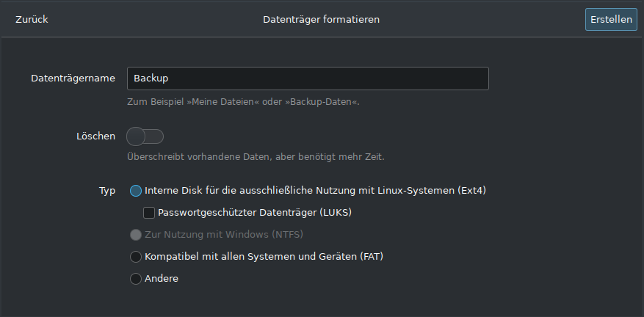This screenshot has width=644, height=317.
Task: Select the greyed-out Windows (NTFS) radio button
Action: pos(136,235)
